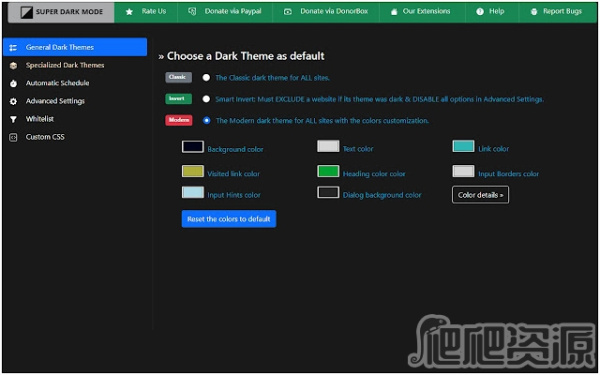Select the Smart Invert radio button

click(x=206, y=99)
